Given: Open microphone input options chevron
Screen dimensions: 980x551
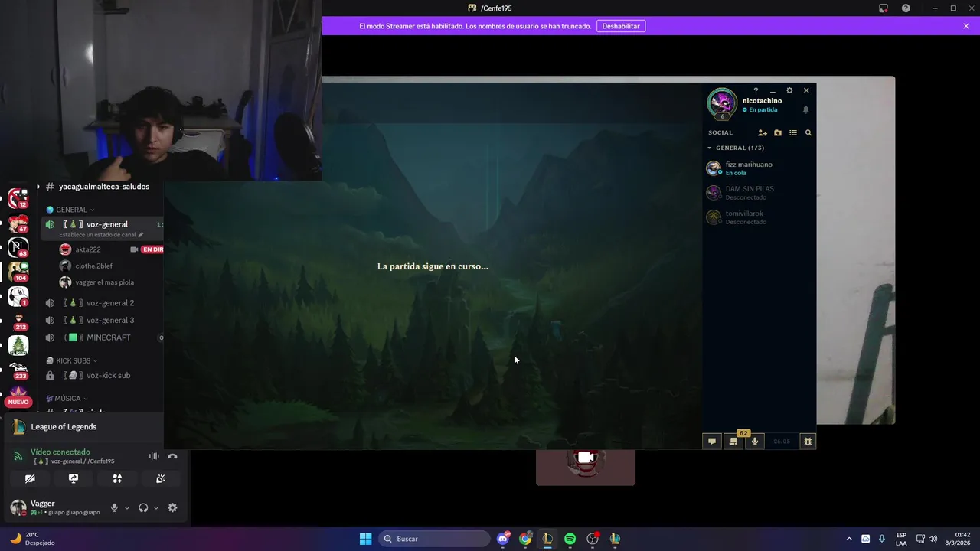Looking at the screenshot, I should point(126,507).
